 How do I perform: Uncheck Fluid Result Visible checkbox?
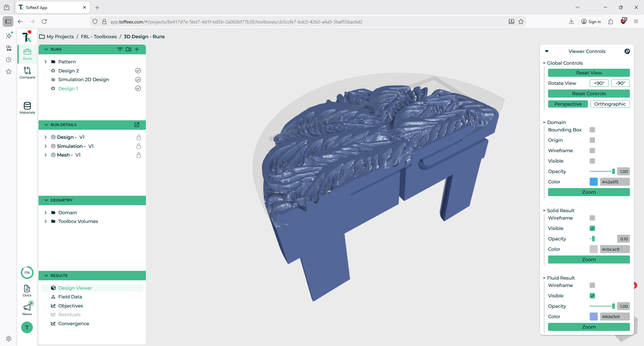pyautogui.click(x=592, y=296)
